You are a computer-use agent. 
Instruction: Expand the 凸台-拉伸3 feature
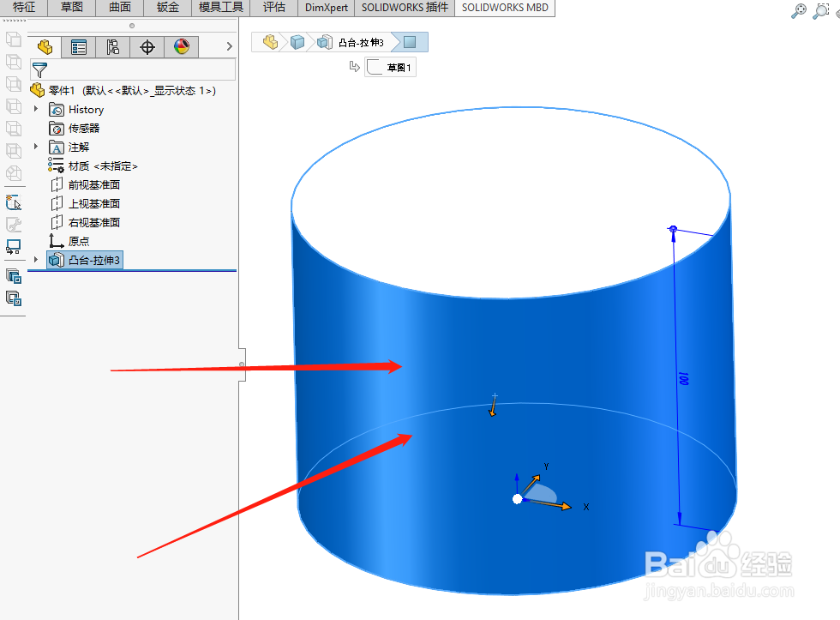click(36, 259)
